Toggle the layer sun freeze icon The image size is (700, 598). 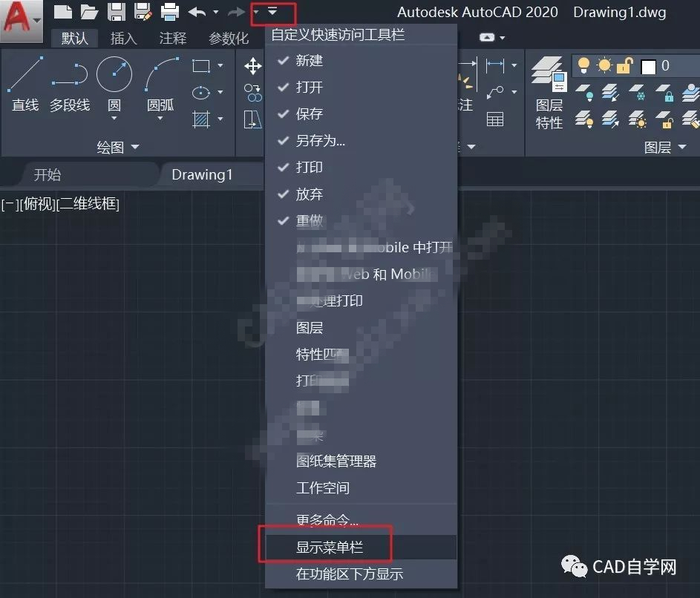point(604,65)
